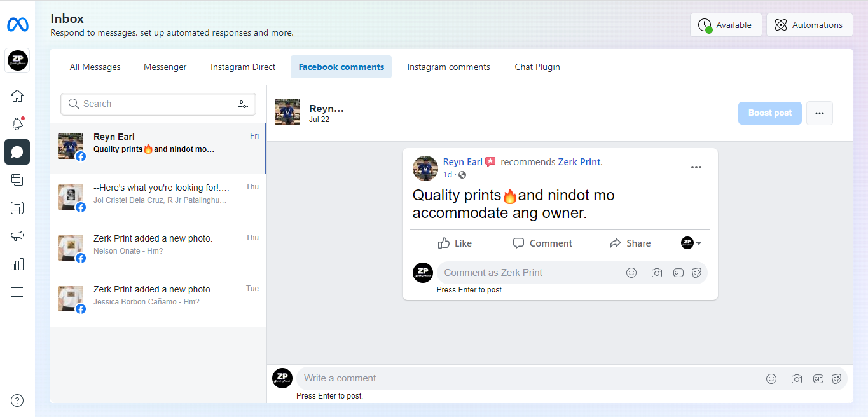This screenshot has height=417, width=868.
Task: Open Posts and stories sidebar icon
Action: coord(17,180)
